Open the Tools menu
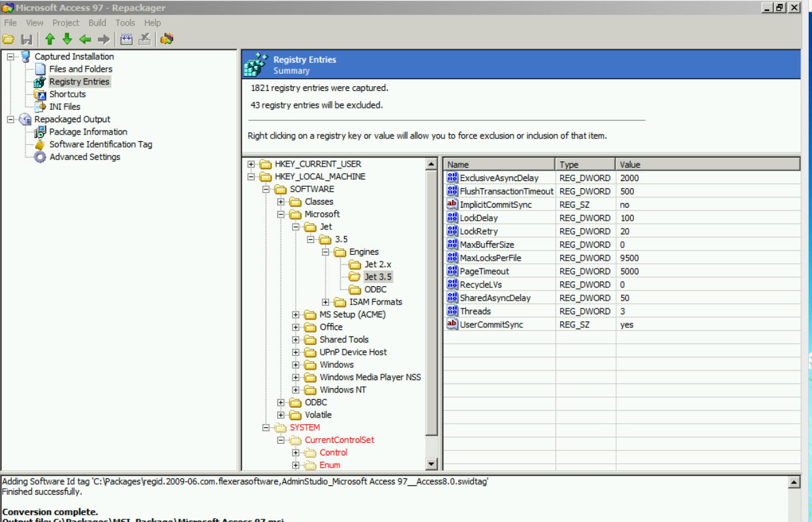The width and height of the screenshot is (812, 522). coord(125,23)
